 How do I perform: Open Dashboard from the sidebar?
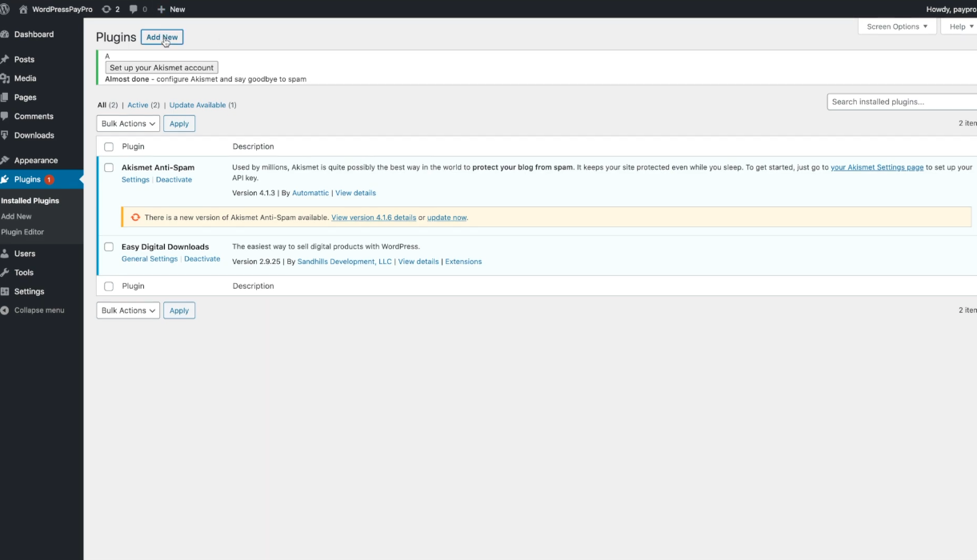(x=34, y=34)
